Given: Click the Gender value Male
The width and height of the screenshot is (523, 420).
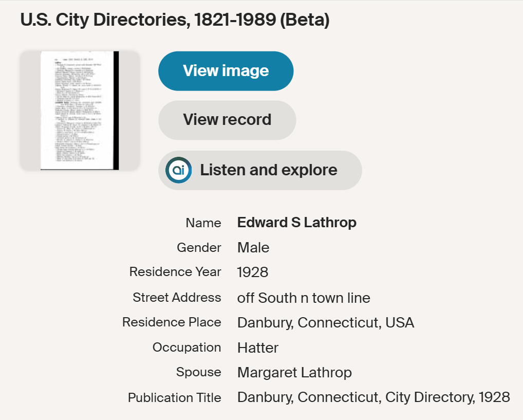Looking at the screenshot, I should [x=253, y=248].
